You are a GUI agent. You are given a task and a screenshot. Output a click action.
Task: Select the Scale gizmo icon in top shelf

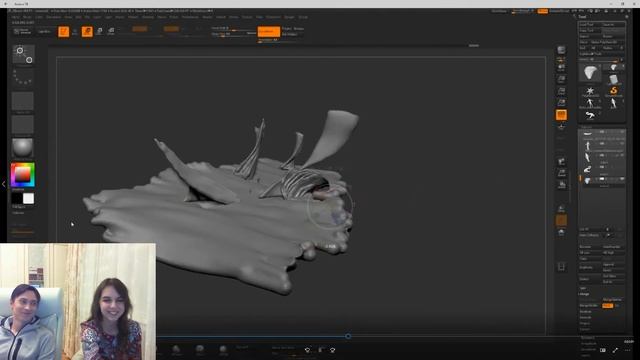tap(111, 31)
